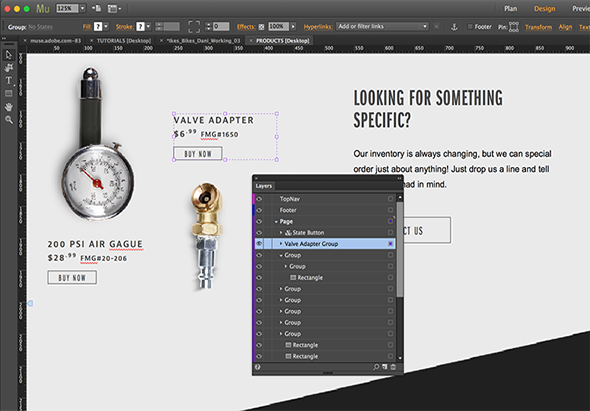The image size is (590, 411).
Task: Click the Pin position grid icon
Action: click(x=514, y=27)
